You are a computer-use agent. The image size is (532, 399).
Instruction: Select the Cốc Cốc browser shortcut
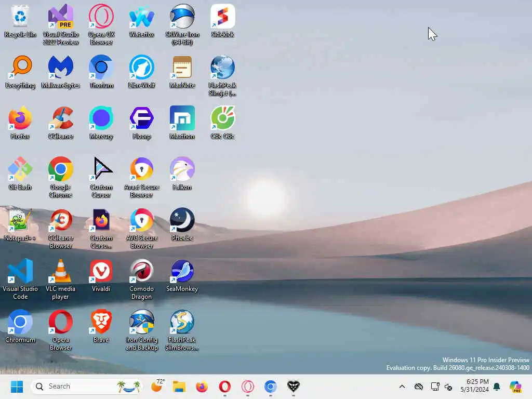(222, 123)
